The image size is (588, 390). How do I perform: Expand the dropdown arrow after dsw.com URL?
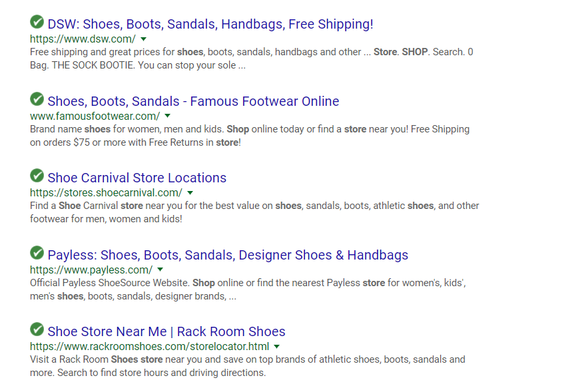[x=143, y=39]
